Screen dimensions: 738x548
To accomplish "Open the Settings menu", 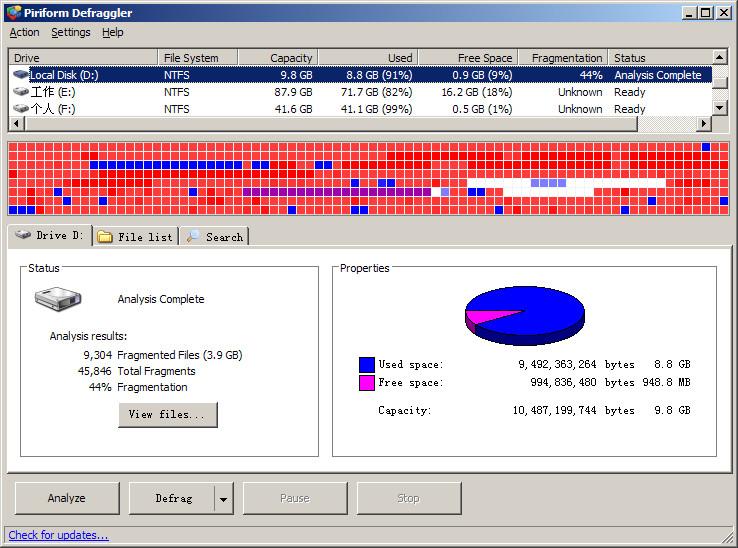I will pos(71,32).
